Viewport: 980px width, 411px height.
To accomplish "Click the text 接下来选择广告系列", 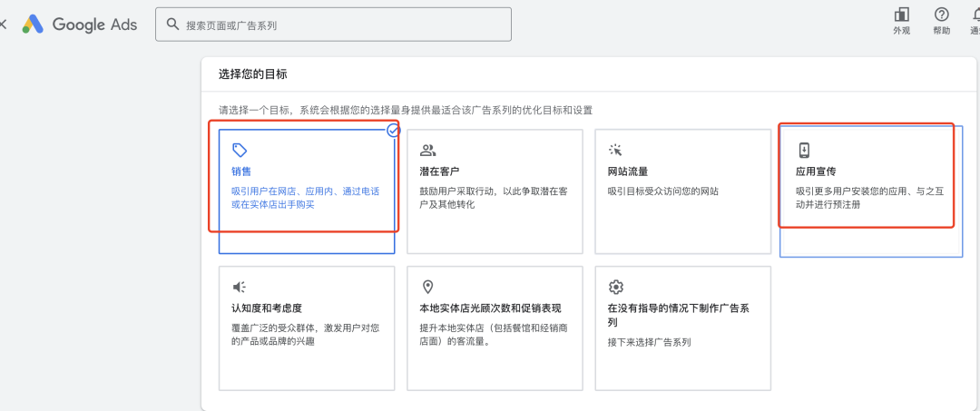I will pyautogui.click(x=649, y=342).
